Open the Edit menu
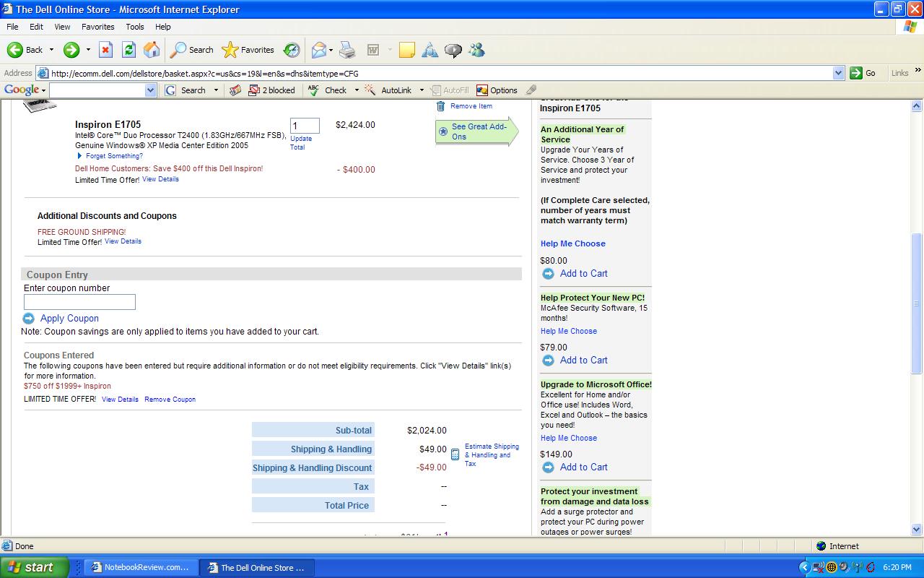This screenshot has width=924, height=578. point(36,27)
